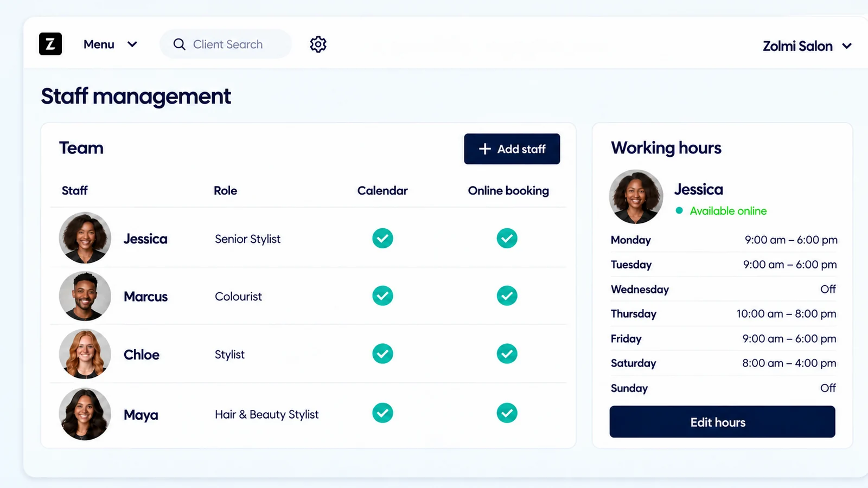Open Jessica's name in the Team list
The image size is (868, 488).
click(x=145, y=239)
